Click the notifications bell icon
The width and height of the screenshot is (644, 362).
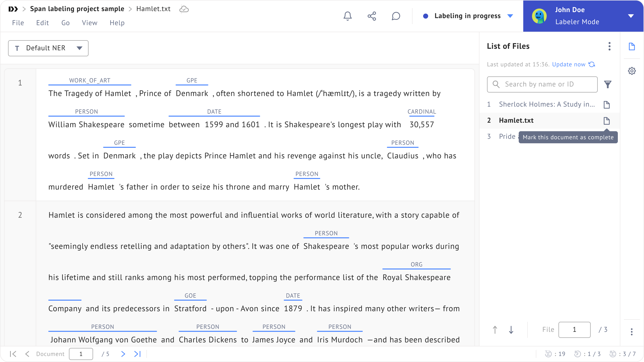pos(348,16)
